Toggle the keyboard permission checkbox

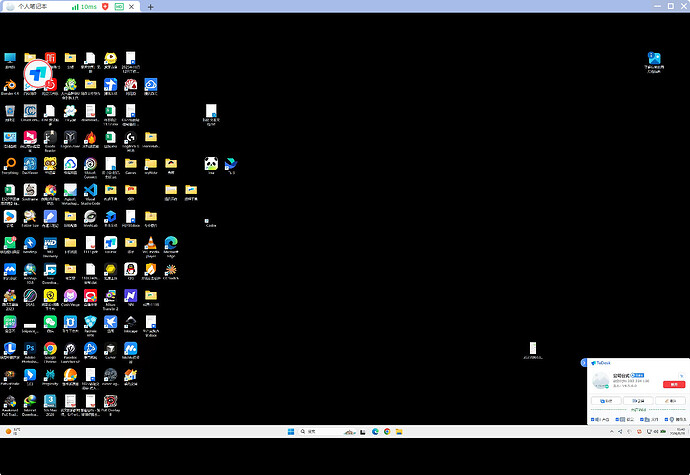(617, 420)
